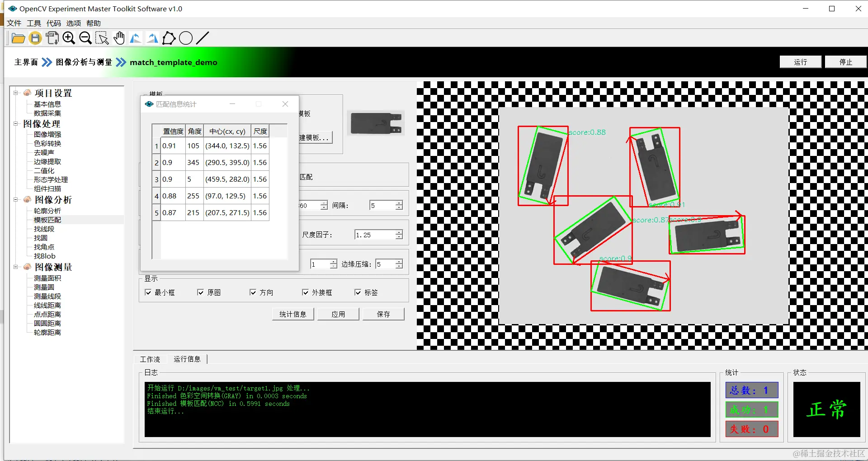Click the template image thumbnail
Screen dimensions: 868x461
pyautogui.click(x=376, y=123)
